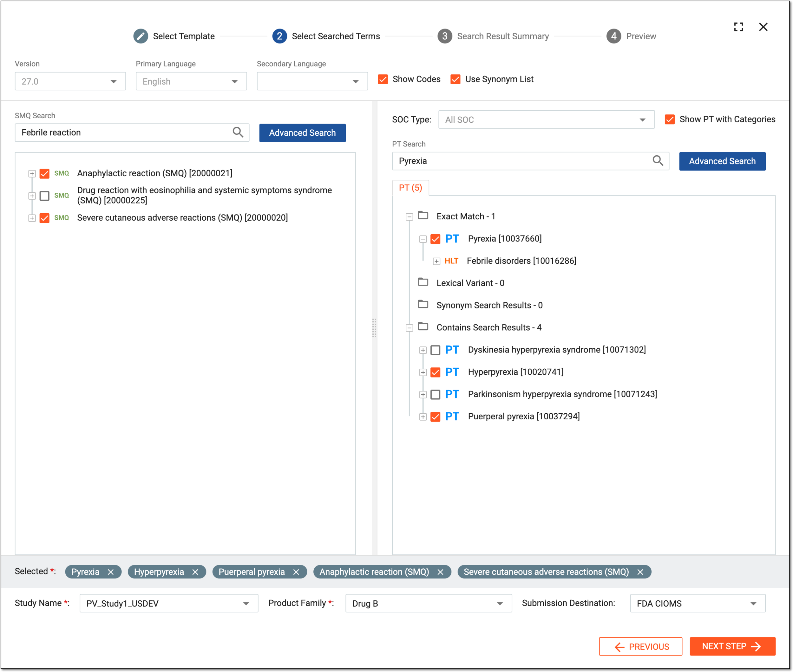
Task: Collapse the Exact Match folder node
Action: (409, 217)
